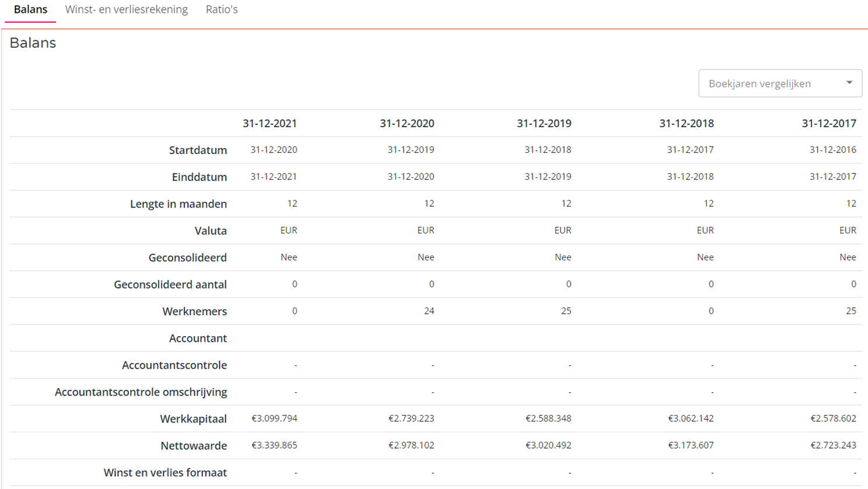Viewport: 868px width, 489px height.
Task: Click the 31-12-2018 column header
Action: pyautogui.click(x=686, y=123)
